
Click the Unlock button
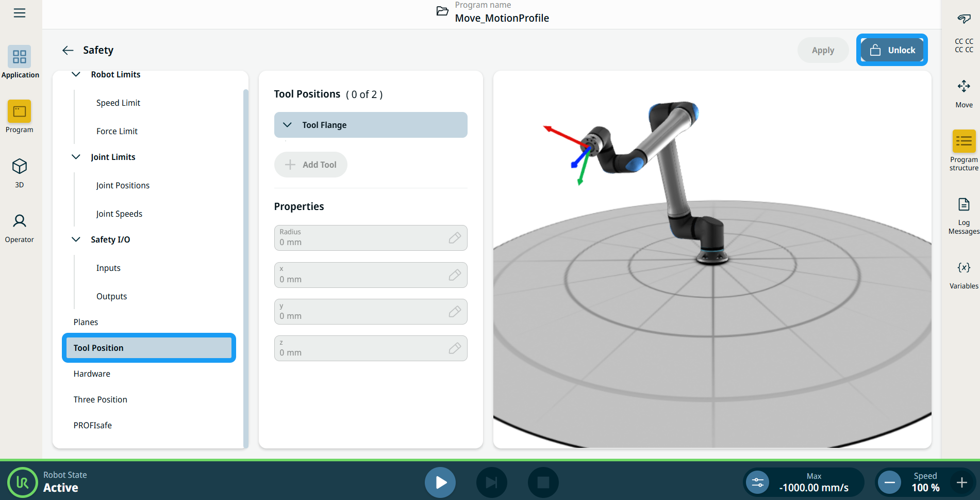(892, 50)
